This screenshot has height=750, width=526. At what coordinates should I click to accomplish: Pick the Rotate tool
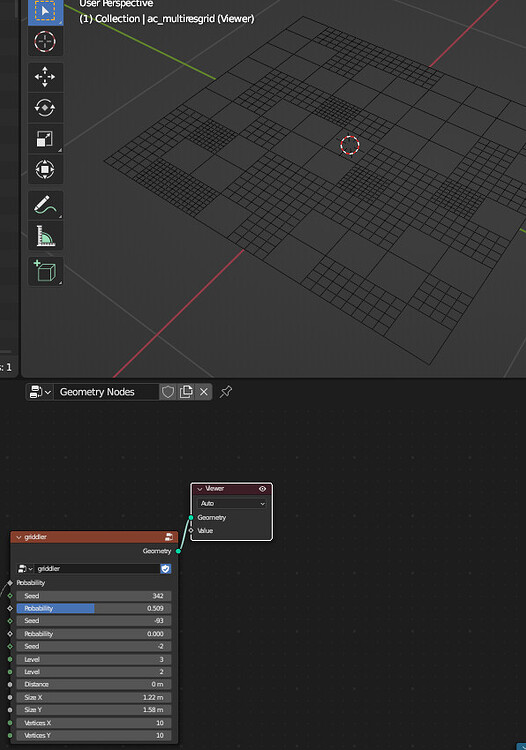coord(45,108)
